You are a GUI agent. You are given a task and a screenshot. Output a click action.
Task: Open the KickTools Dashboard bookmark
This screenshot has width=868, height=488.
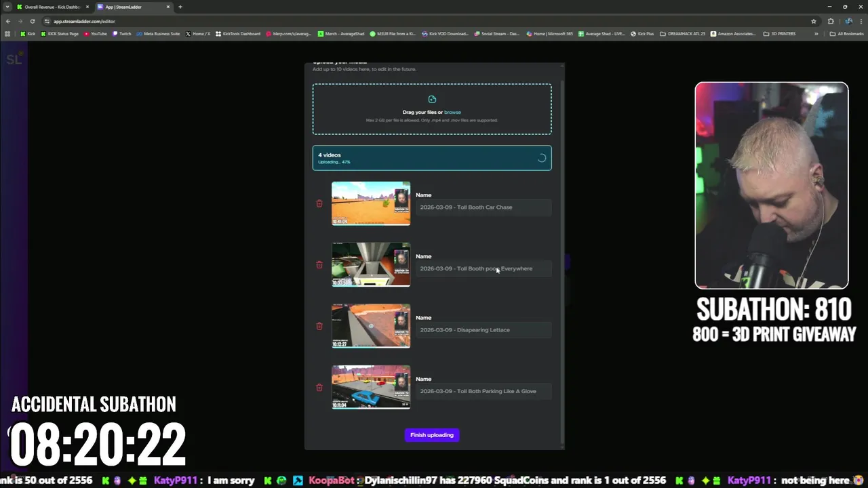[238, 33]
